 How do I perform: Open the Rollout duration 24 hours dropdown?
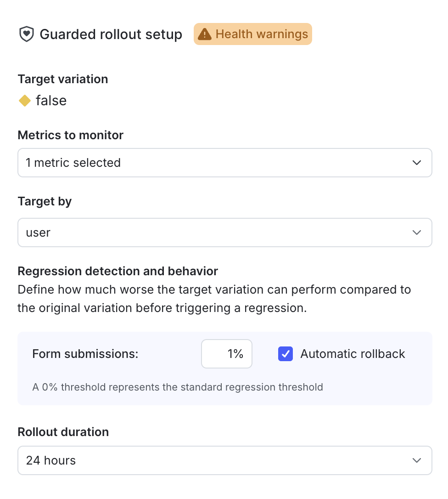point(224,460)
